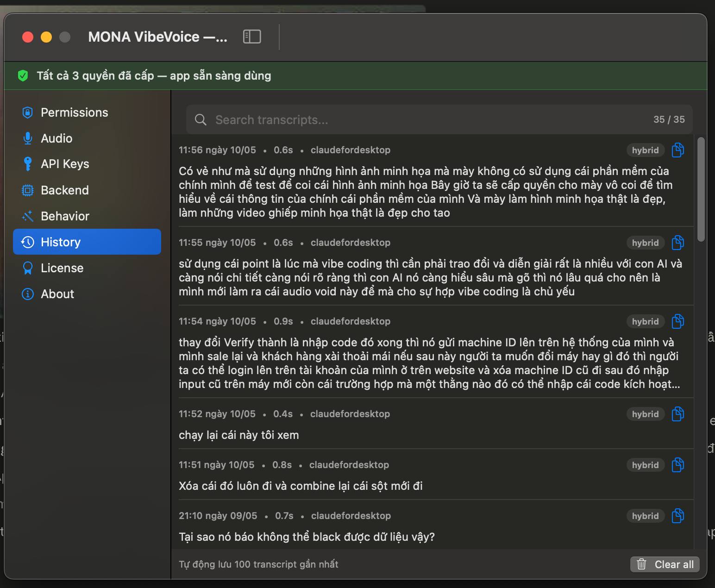Screen dimensions: 715x588
Task: Click the About info icon
Action: point(28,294)
